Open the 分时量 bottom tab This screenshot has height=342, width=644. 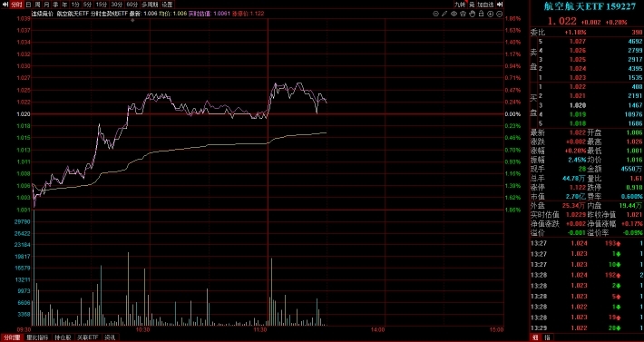[12, 337]
